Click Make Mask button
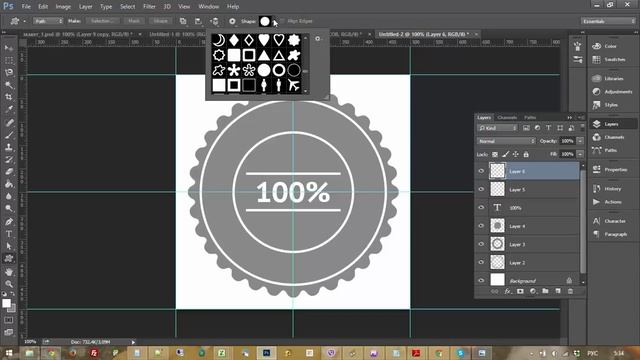The image size is (640, 360). [x=134, y=21]
